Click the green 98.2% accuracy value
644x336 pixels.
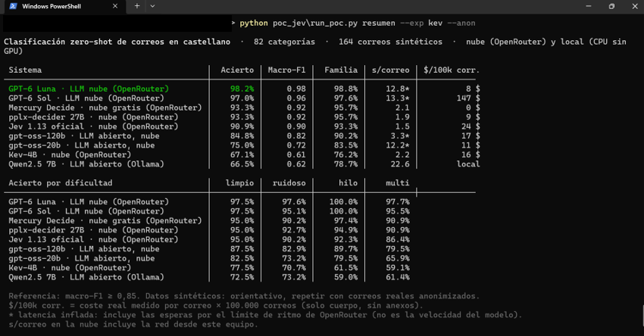242,89
